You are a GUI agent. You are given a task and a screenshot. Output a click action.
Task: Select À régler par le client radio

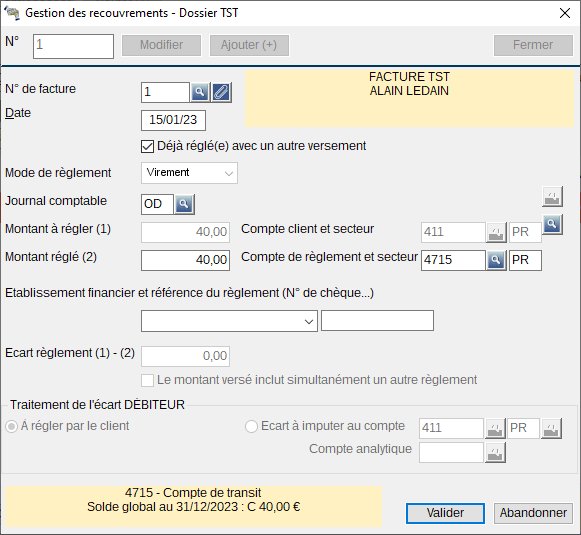click(x=11, y=427)
